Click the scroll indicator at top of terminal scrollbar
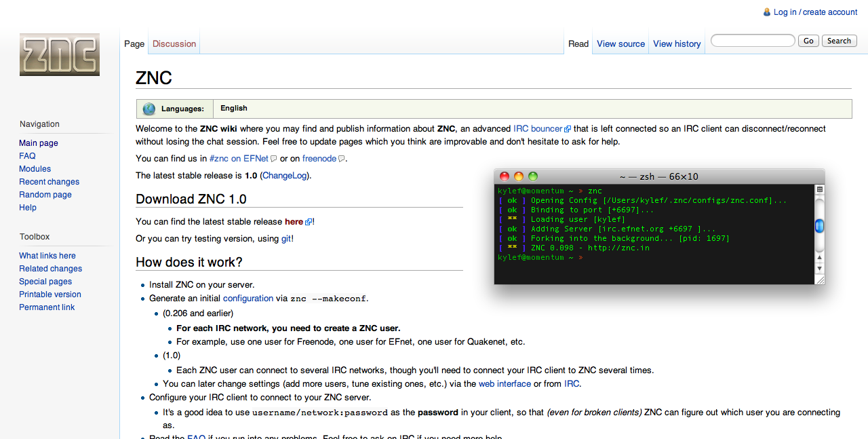The width and height of the screenshot is (868, 439). (819, 189)
